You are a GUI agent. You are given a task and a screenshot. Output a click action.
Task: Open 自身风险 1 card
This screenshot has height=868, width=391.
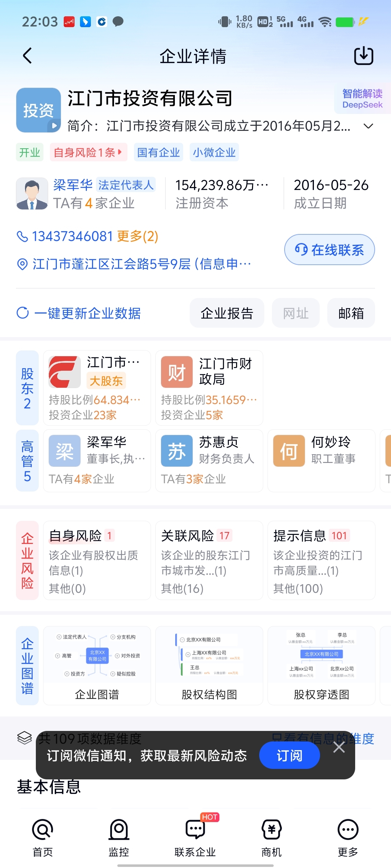(x=97, y=561)
